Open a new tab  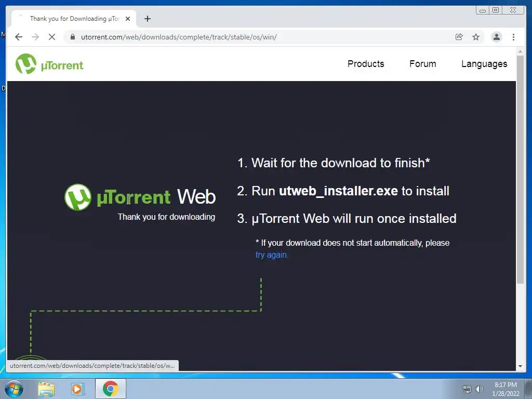[147, 19]
